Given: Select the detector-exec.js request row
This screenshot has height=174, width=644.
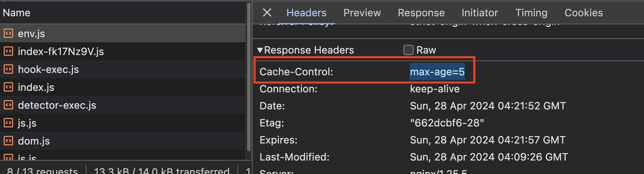Looking at the screenshot, I should 57,105.
